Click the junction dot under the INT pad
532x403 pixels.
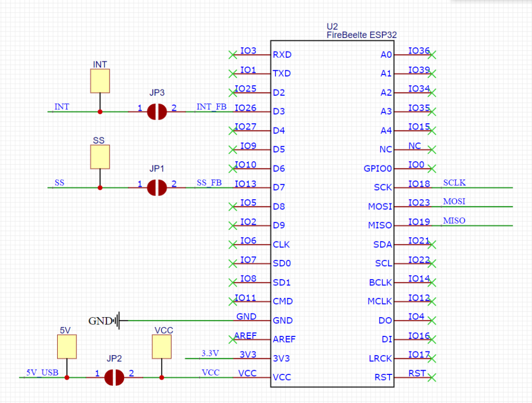click(100, 112)
